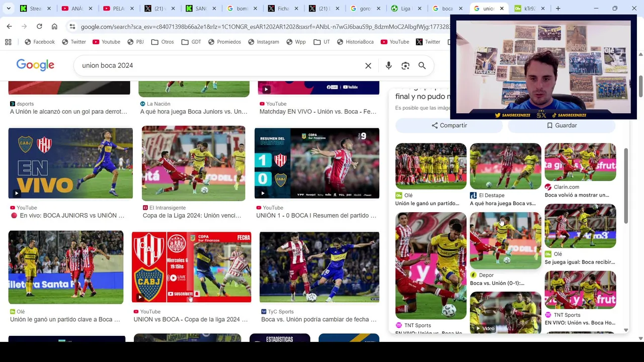The width and height of the screenshot is (644, 362).
Task: Open PBJ bookmark
Action: [x=135, y=42]
